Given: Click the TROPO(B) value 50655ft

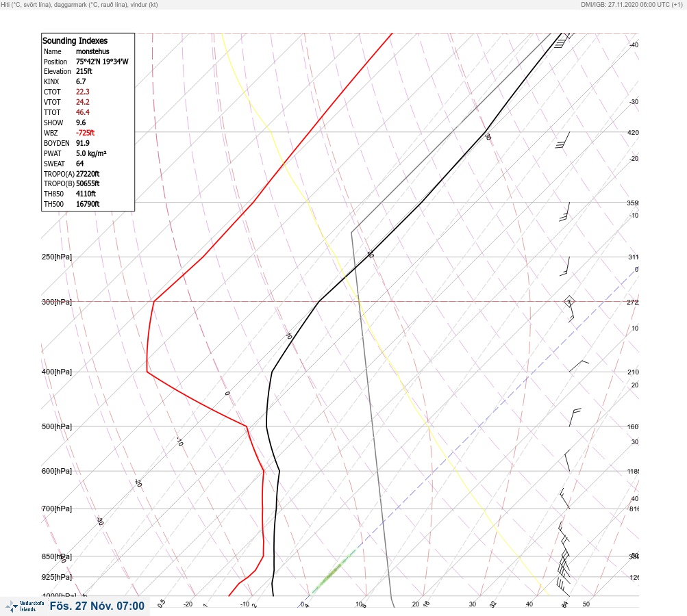Looking at the screenshot, I should (x=88, y=183).
